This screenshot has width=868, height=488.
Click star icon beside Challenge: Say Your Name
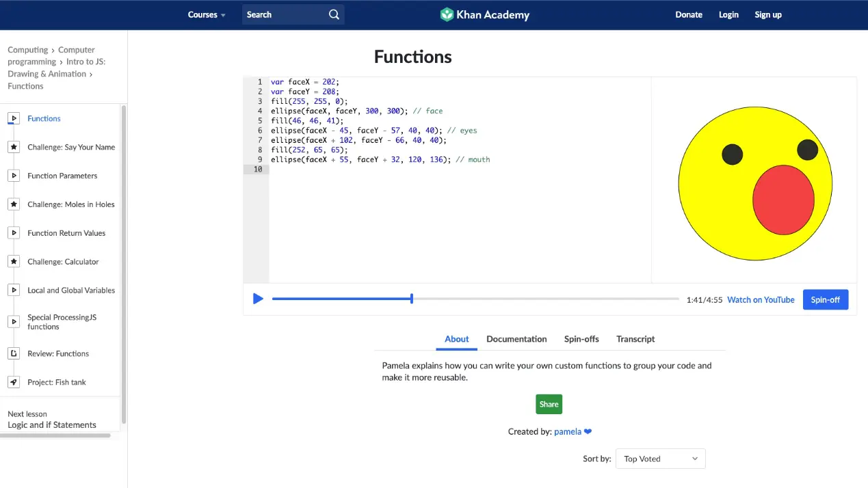(x=14, y=147)
